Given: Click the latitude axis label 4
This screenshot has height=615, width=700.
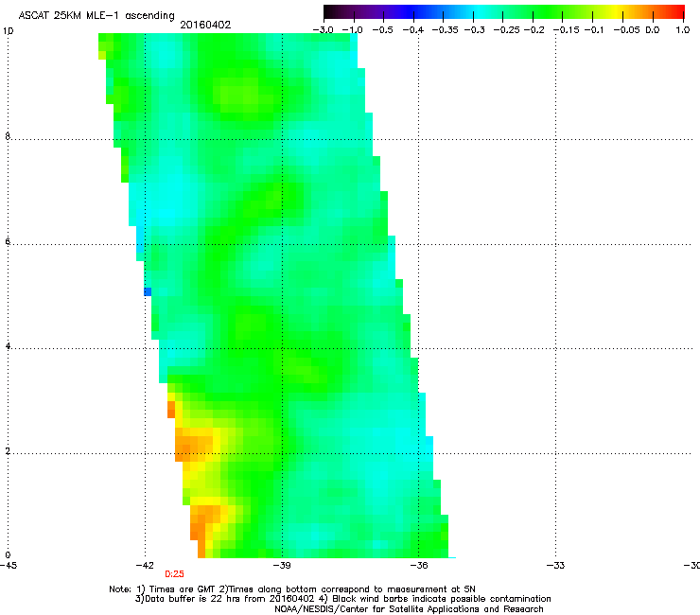Looking at the screenshot, I should click(x=8, y=346).
